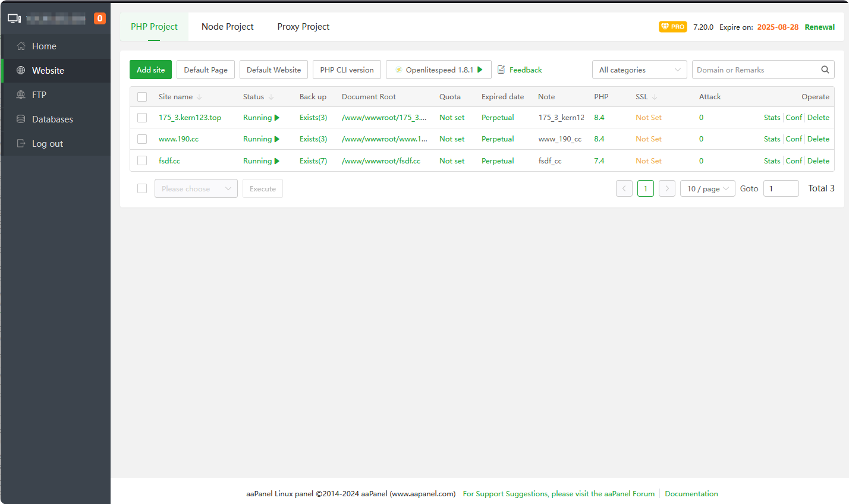The height and width of the screenshot is (504, 849).
Task: Tick the checkbox for fsdf.cc
Action: 142,160
